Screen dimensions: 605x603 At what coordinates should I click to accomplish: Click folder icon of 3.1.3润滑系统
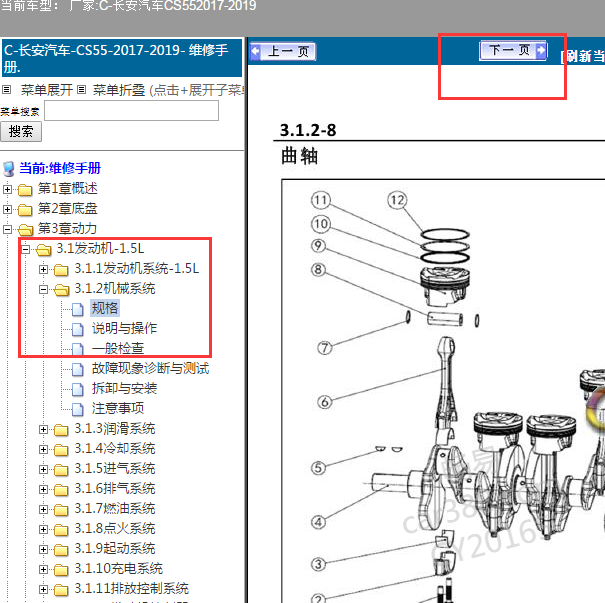click(61, 430)
